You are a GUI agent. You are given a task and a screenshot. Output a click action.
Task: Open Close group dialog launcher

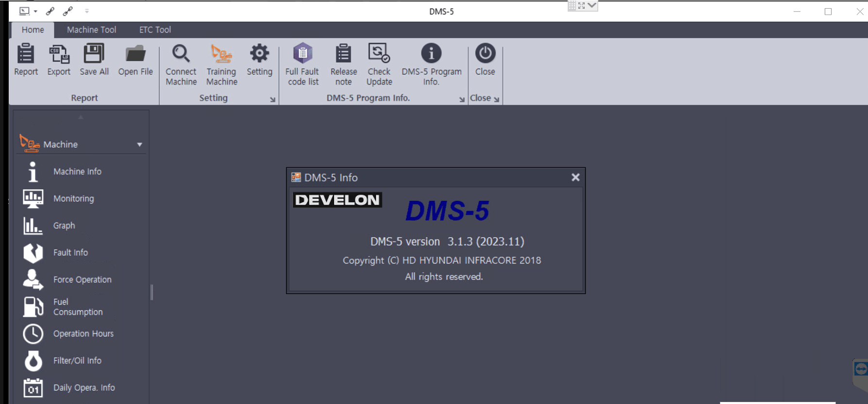(496, 99)
